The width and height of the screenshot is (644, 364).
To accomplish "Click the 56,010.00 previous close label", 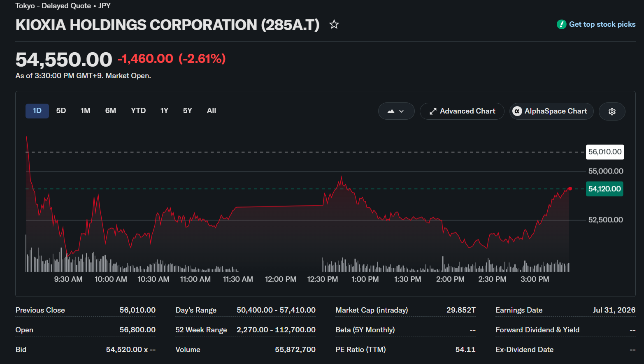I will point(605,152).
